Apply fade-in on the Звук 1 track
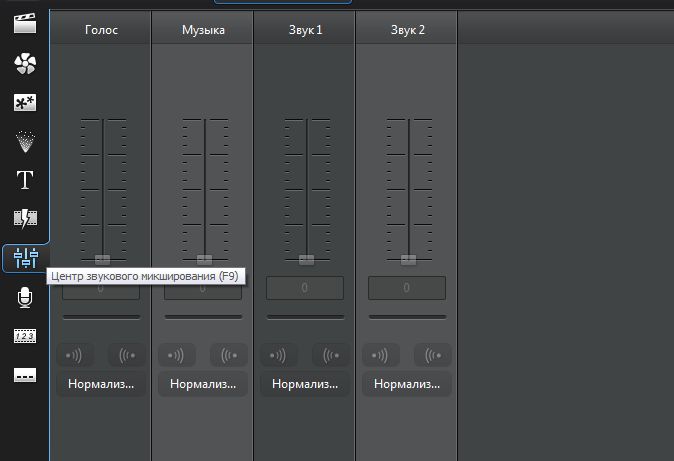Image resolution: width=674 pixels, height=461 pixels. coord(280,355)
